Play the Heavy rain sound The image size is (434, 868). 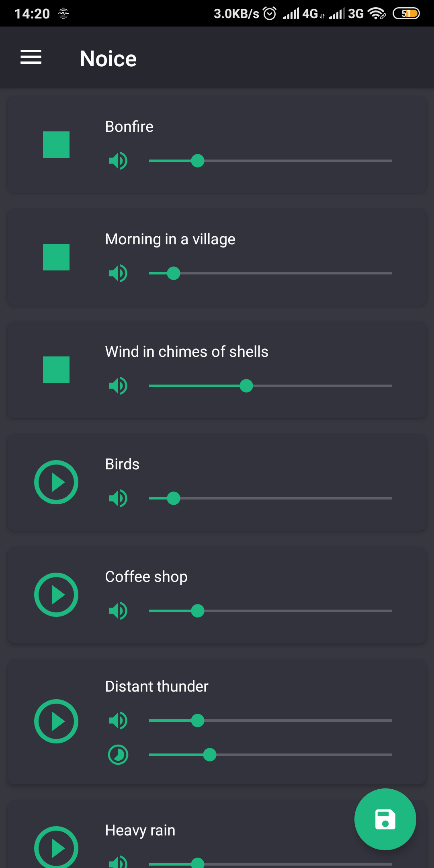click(56, 847)
